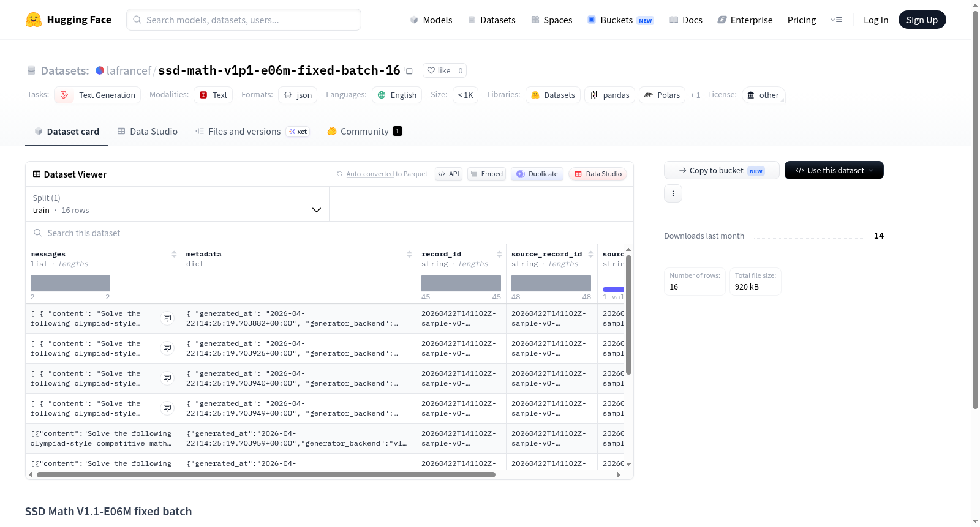Sort by the metadata column arrows
Screen dimensions: 980x527
(x=409, y=254)
